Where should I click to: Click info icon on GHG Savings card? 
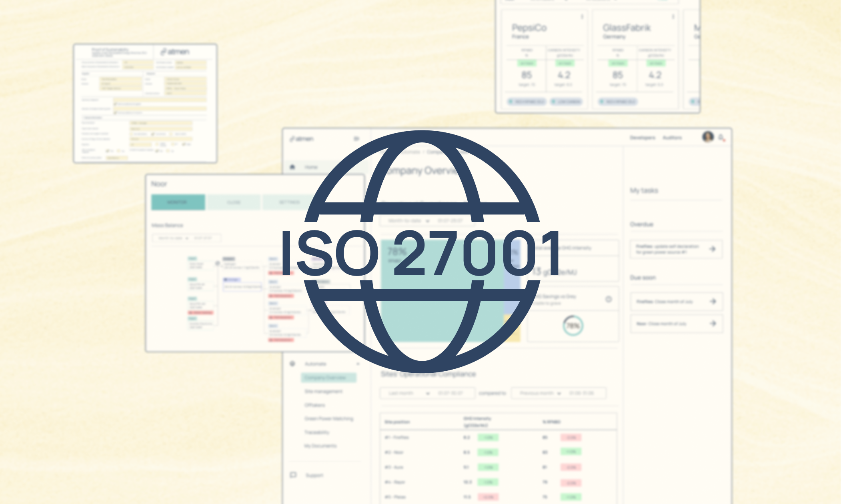(609, 299)
